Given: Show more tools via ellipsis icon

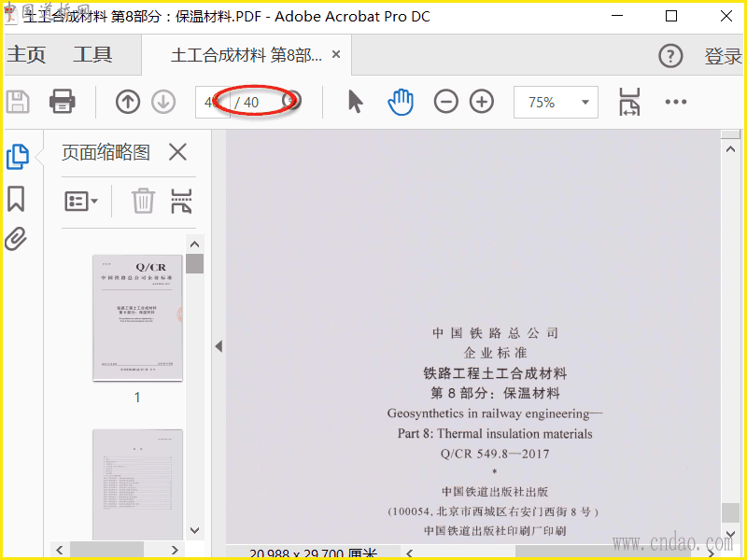Looking at the screenshot, I should point(675,102).
